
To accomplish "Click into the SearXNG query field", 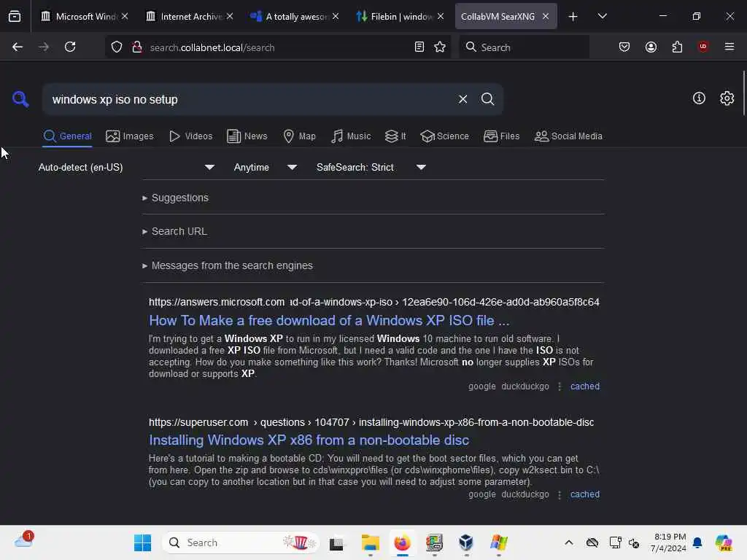I will click(x=248, y=99).
